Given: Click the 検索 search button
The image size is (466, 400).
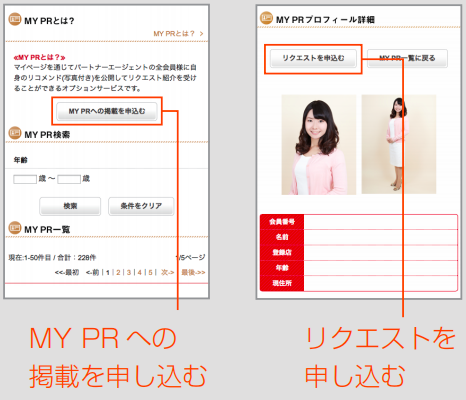Looking at the screenshot, I should 70,206.
